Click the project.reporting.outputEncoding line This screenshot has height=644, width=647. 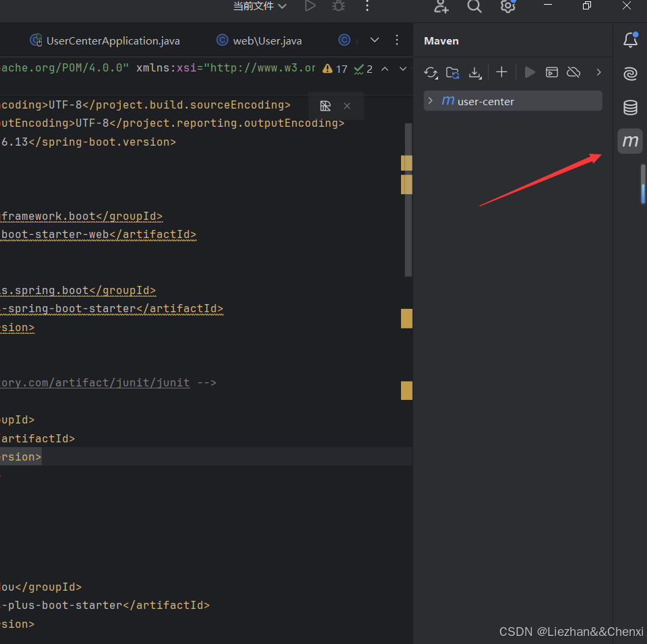click(x=172, y=123)
